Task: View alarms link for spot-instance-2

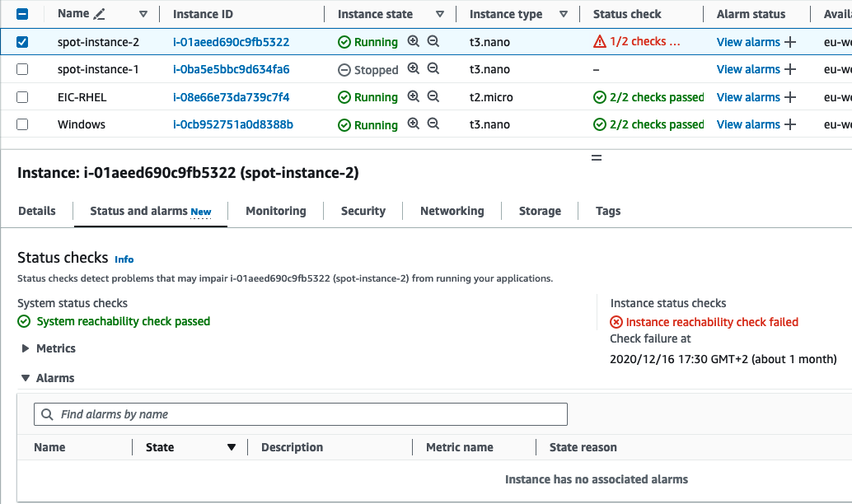Action: pos(748,42)
